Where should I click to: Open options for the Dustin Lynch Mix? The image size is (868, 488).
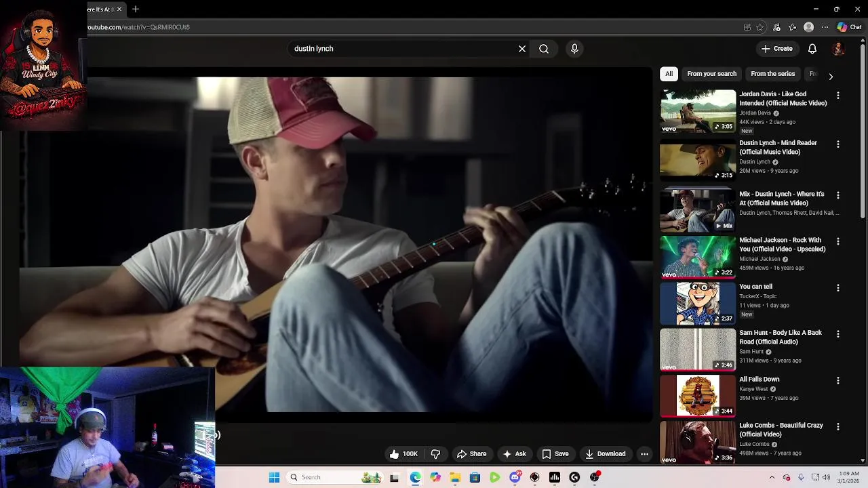(838, 195)
